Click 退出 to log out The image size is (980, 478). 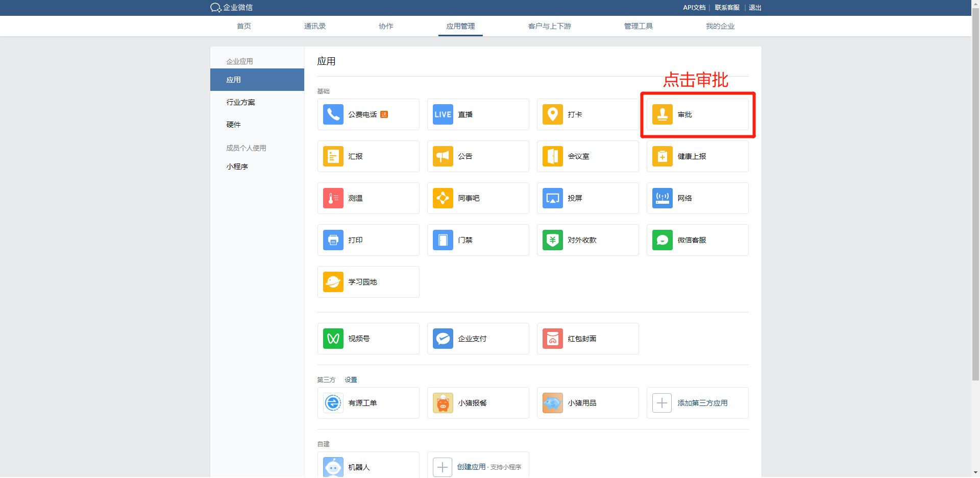tap(755, 8)
